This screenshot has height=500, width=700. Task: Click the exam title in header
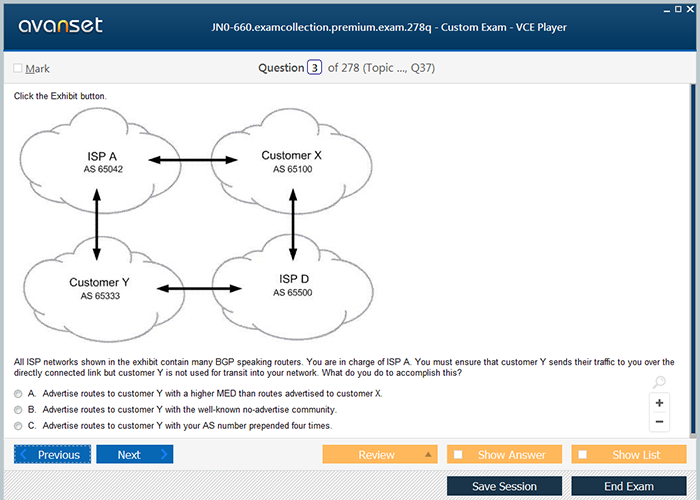[x=389, y=27]
